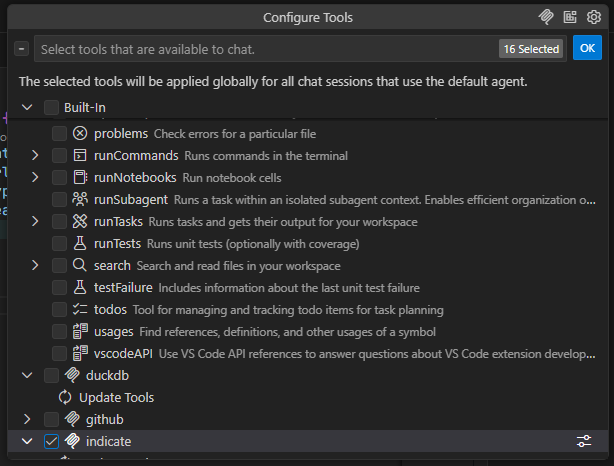The height and width of the screenshot is (466, 614).
Task: Click the 16 Selected badge
Action: pyautogui.click(x=531, y=49)
